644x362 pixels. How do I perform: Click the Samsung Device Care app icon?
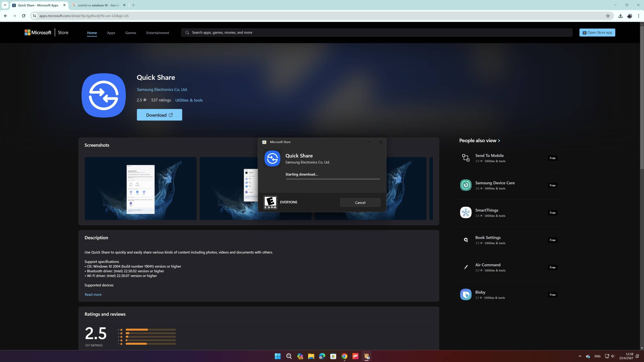466,185
